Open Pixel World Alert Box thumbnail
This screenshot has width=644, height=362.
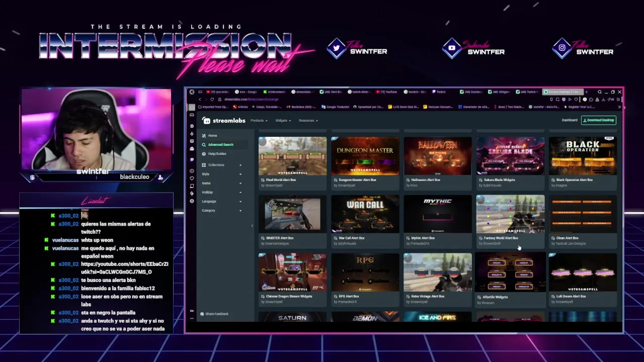click(x=292, y=156)
